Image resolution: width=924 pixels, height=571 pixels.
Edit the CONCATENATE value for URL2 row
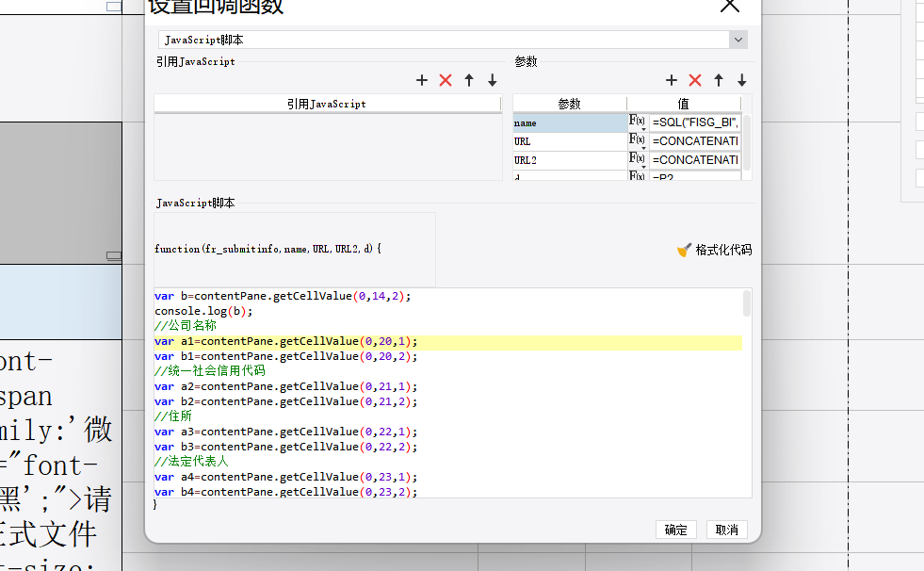[x=695, y=160]
